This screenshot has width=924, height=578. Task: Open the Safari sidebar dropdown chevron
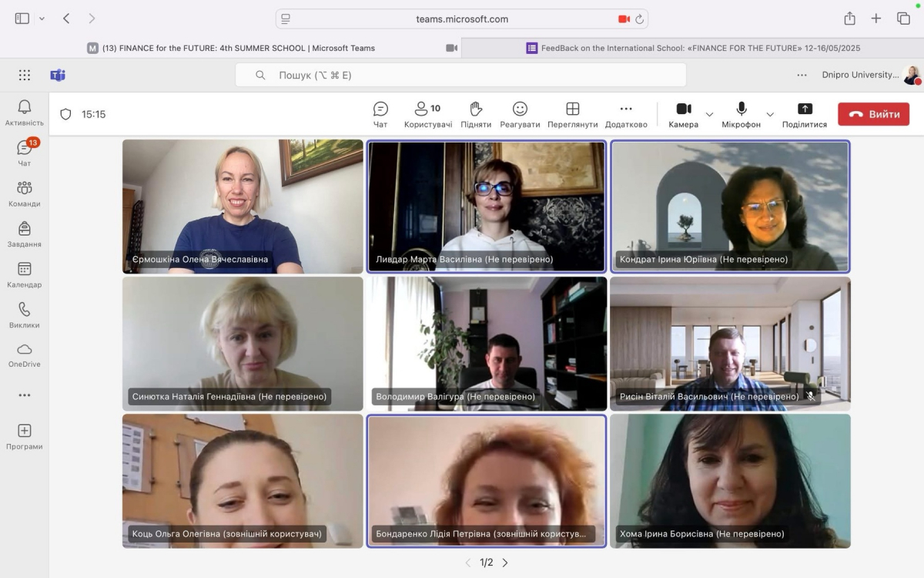click(x=42, y=18)
